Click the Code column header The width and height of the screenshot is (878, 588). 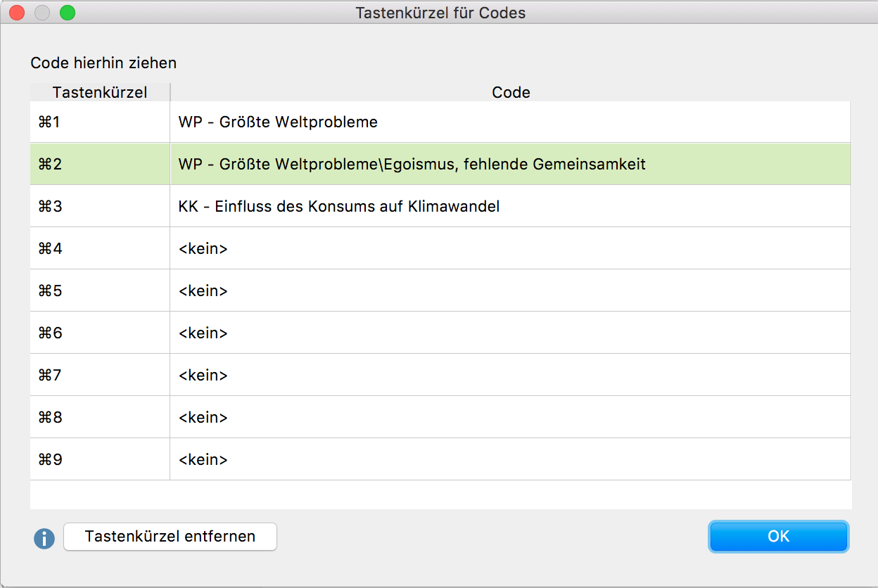pos(511,92)
